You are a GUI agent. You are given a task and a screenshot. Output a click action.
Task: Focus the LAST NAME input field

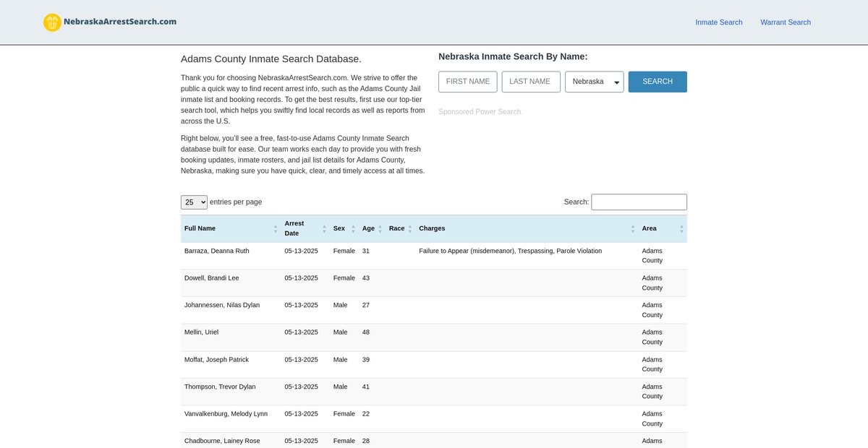pyautogui.click(x=530, y=82)
